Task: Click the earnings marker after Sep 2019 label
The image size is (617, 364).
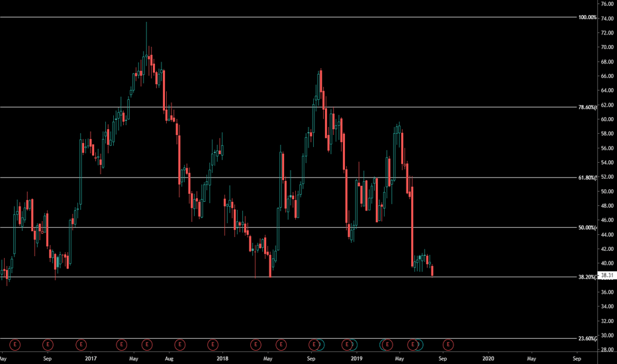Action: tap(448, 345)
